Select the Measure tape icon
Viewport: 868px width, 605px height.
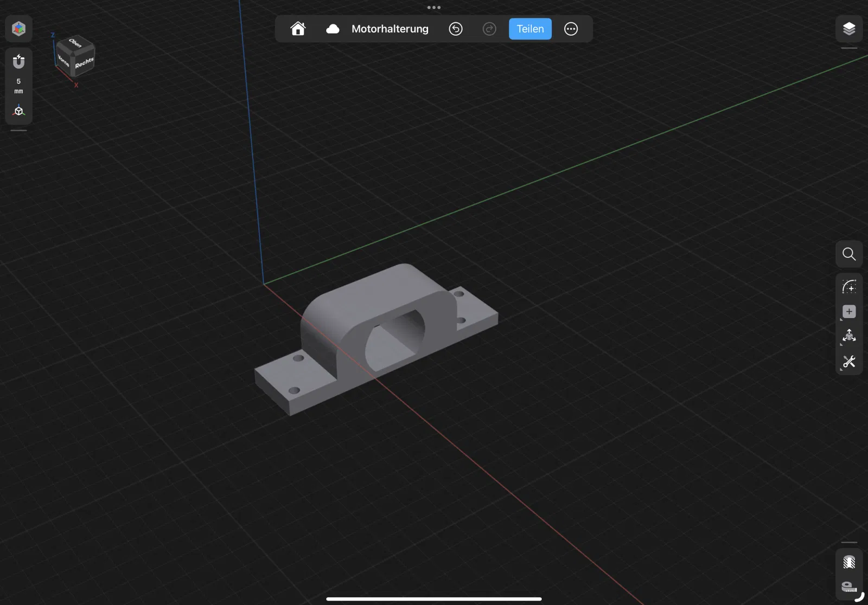coord(849,587)
